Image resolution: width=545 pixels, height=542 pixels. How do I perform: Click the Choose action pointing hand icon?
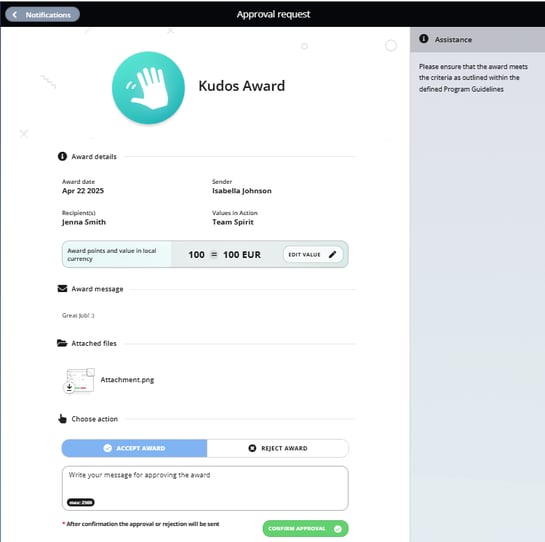click(x=62, y=419)
